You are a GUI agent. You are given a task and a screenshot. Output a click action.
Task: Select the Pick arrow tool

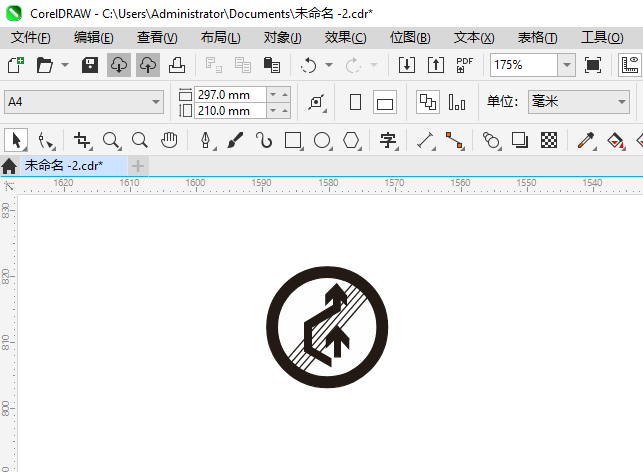click(x=16, y=140)
